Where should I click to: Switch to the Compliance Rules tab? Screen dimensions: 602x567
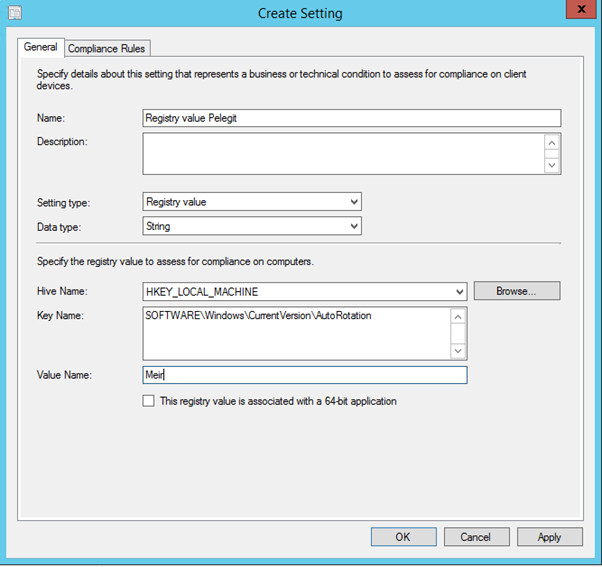tap(107, 49)
